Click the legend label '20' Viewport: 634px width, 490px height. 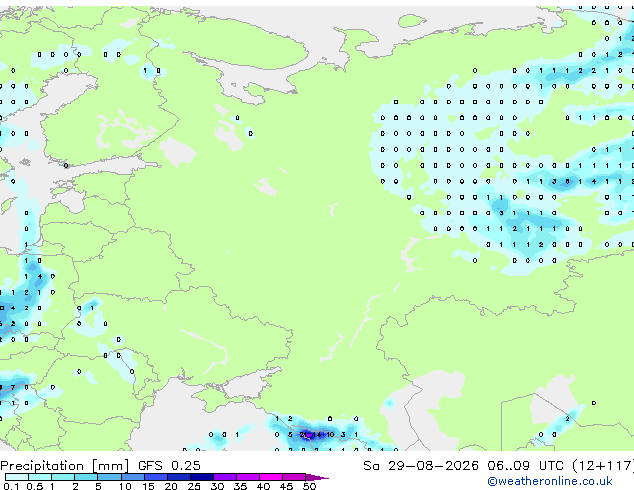(x=171, y=486)
